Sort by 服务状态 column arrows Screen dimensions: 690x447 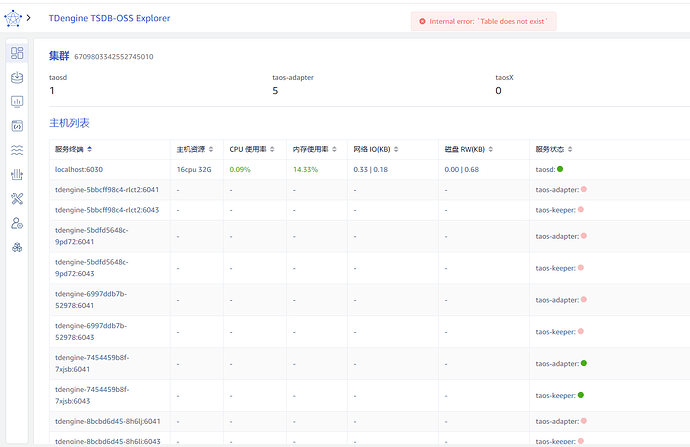pos(570,149)
